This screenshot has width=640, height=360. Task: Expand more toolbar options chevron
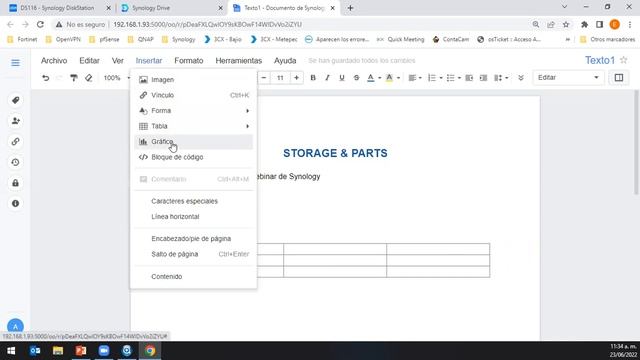[x=521, y=78]
